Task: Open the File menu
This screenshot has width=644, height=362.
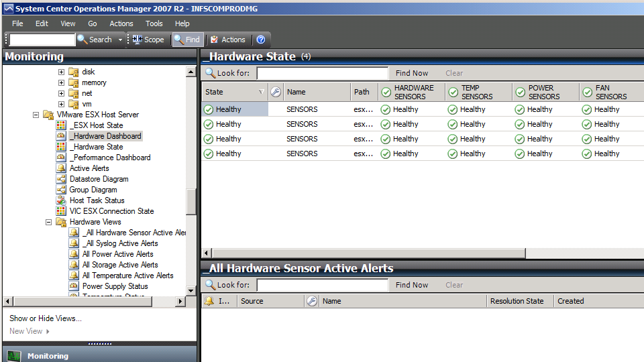Action: [17, 23]
